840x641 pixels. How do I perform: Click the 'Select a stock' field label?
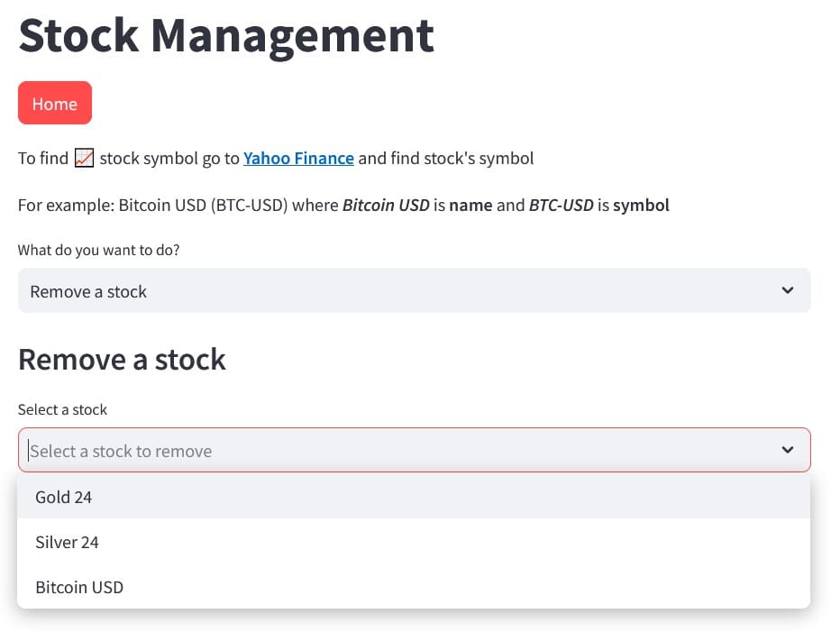point(62,409)
